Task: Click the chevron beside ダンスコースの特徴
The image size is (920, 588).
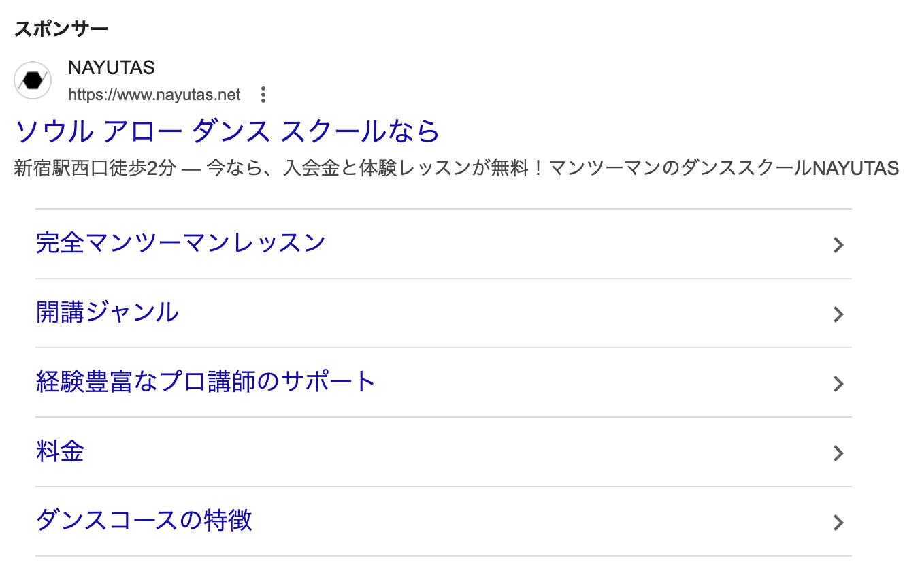Action: (838, 523)
